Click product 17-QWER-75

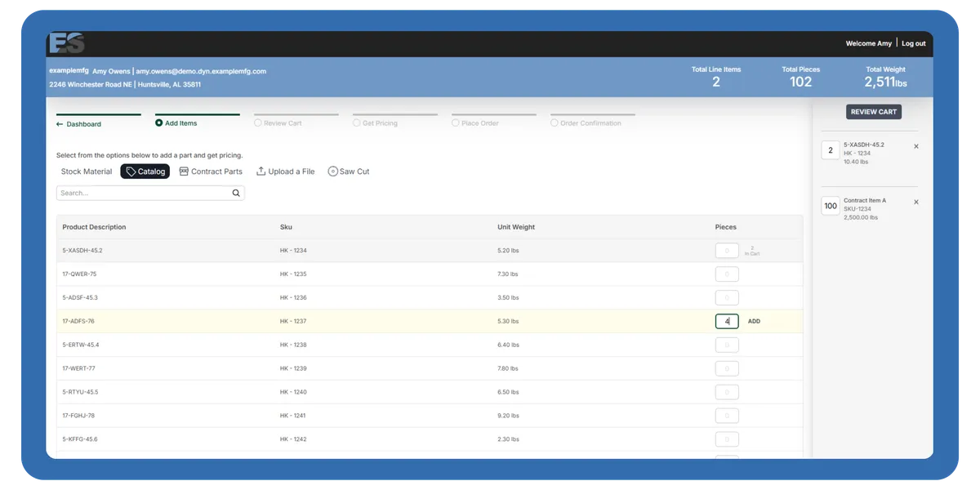(x=79, y=274)
